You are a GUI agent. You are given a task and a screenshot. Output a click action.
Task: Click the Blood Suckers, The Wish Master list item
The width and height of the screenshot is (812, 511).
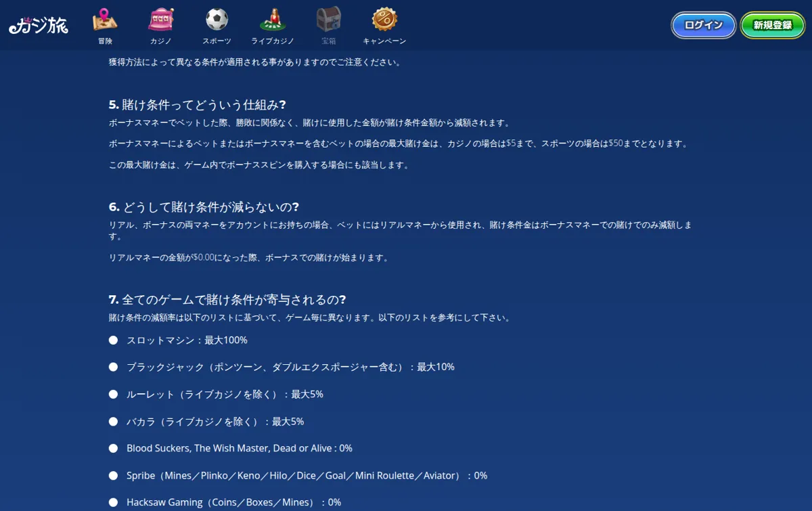(x=240, y=448)
